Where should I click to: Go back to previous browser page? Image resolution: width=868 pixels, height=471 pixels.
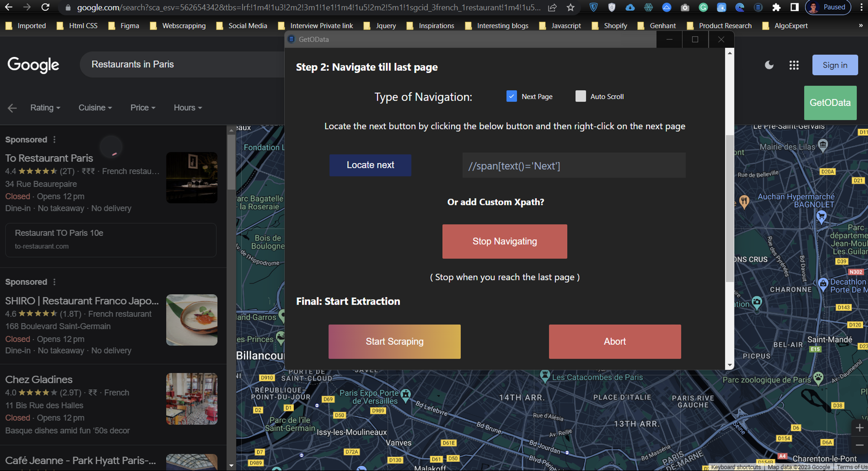[9, 7]
